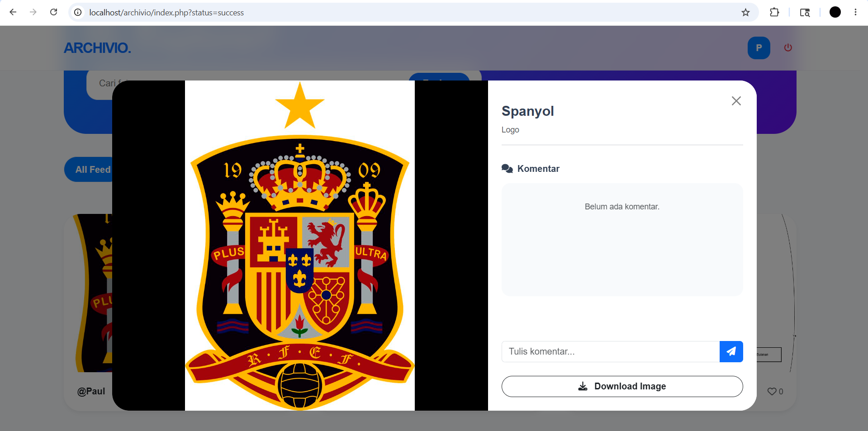This screenshot has height=431, width=868.
Task: Reload the page
Action: click(53, 12)
